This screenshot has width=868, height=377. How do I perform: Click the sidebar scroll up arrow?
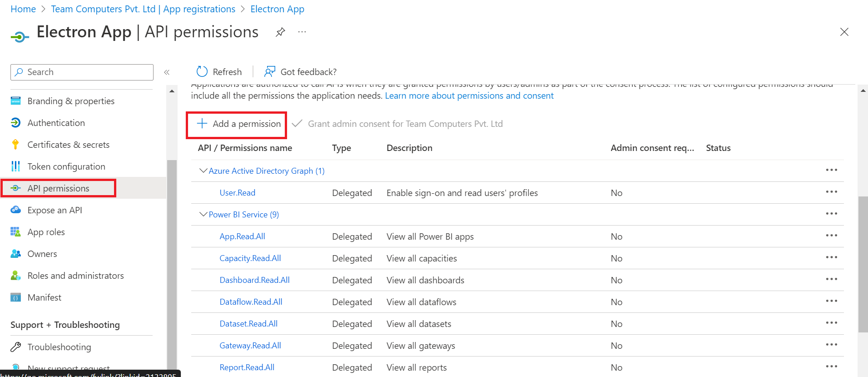(172, 91)
